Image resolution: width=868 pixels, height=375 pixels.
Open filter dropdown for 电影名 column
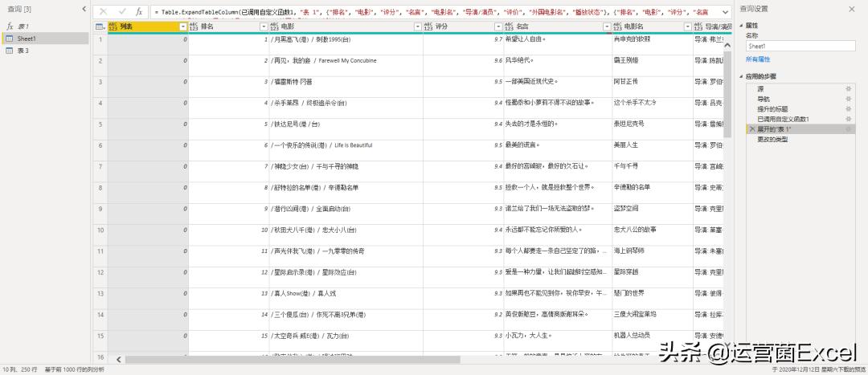687,26
